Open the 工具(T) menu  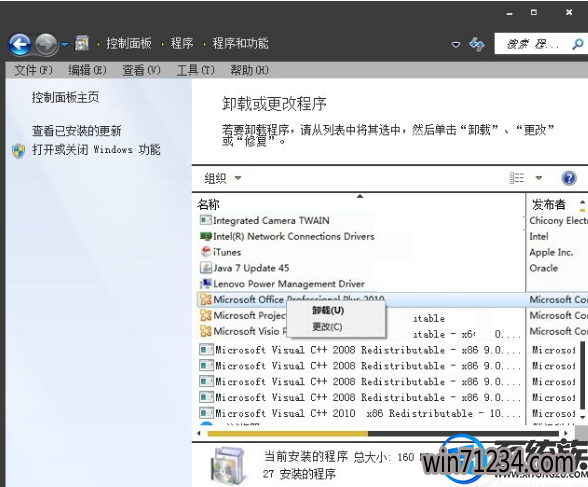[195, 70]
